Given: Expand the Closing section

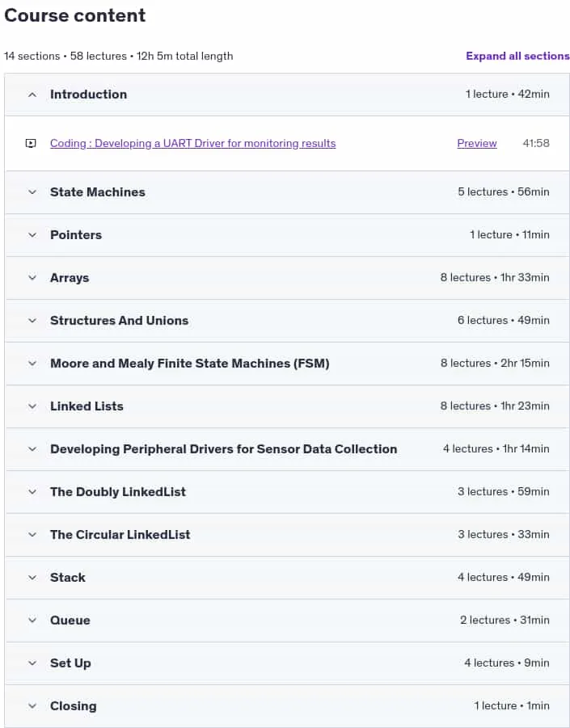Looking at the screenshot, I should [287, 705].
